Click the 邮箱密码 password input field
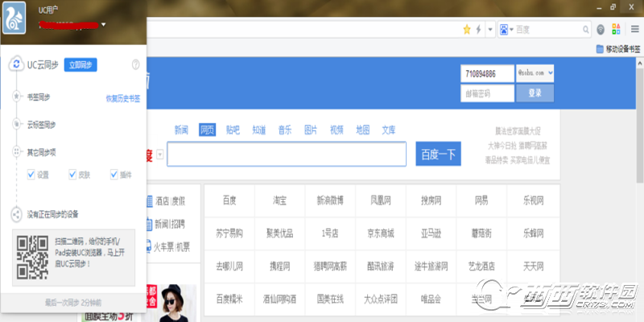The width and height of the screenshot is (644, 322). click(488, 93)
